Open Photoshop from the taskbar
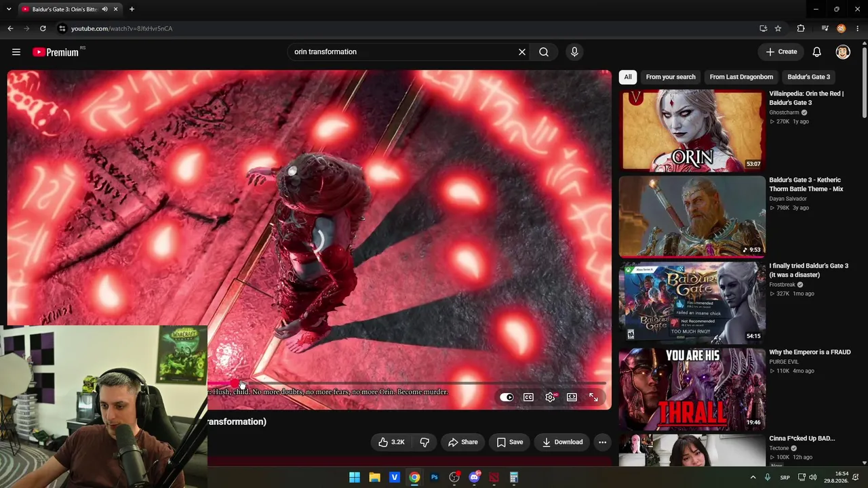The height and width of the screenshot is (488, 868). [435, 477]
